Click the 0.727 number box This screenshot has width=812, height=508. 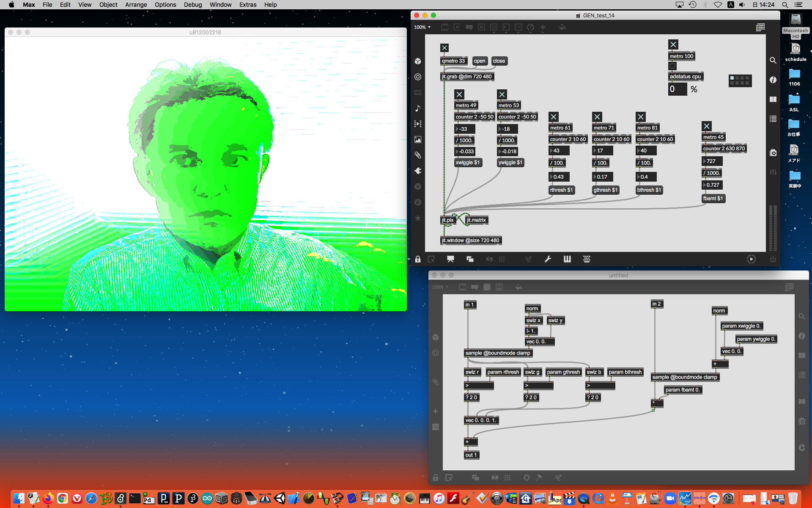pos(713,185)
